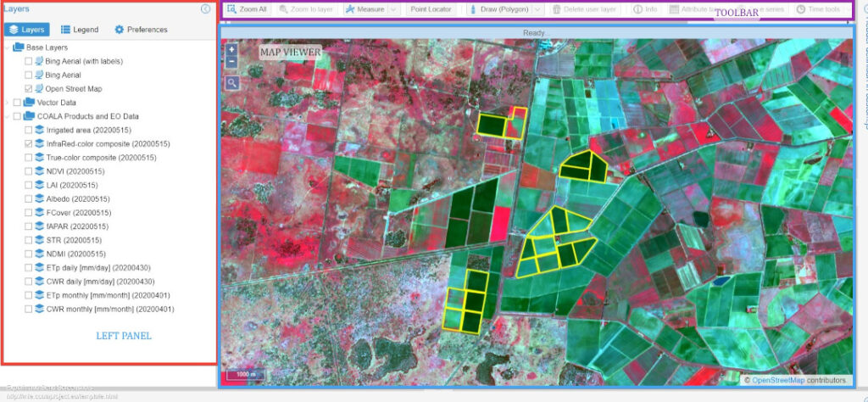Image resolution: width=868 pixels, height=402 pixels.
Task: Enable the Bing Aerial (with labels) layer
Action: click(x=30, y=61)
